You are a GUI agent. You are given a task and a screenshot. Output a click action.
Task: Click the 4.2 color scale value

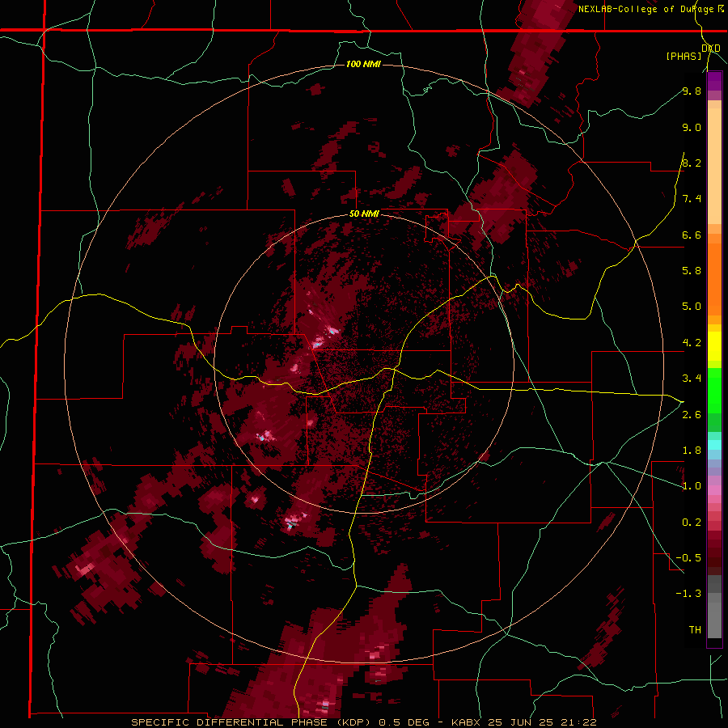[x=692, y=342]
